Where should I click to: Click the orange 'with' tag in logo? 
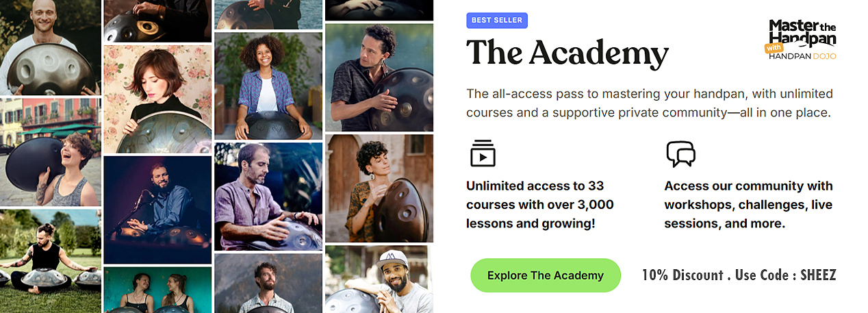coord(774,49)
